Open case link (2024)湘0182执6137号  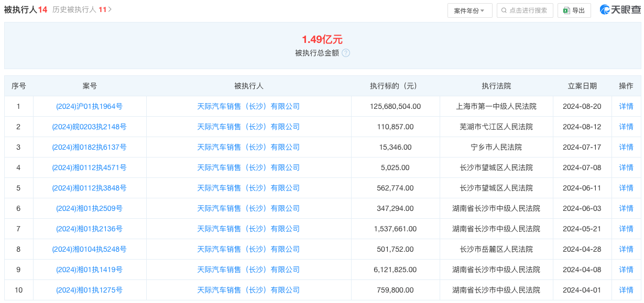pyautogui.click(x=90, y=147)
